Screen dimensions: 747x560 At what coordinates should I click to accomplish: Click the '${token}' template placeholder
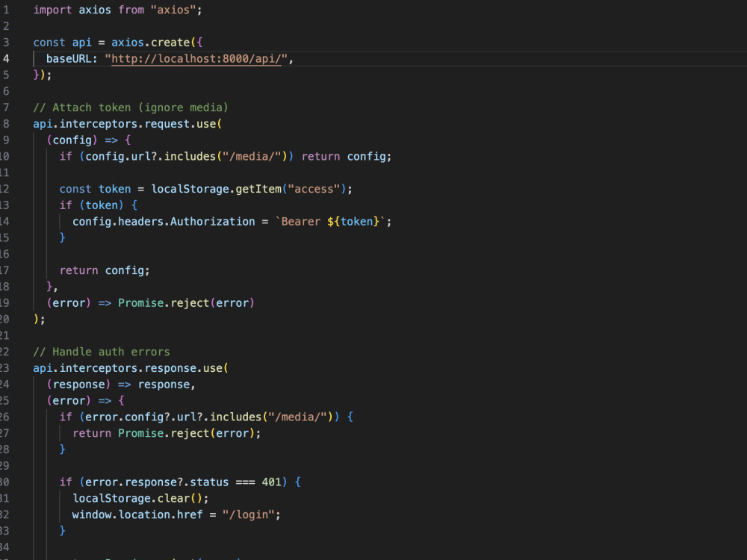353,222
